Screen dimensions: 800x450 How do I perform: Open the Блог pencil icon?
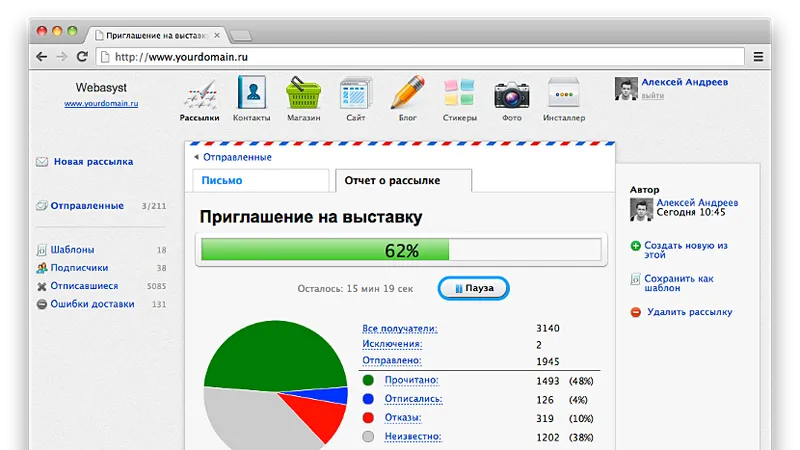(x=408, y=92)
